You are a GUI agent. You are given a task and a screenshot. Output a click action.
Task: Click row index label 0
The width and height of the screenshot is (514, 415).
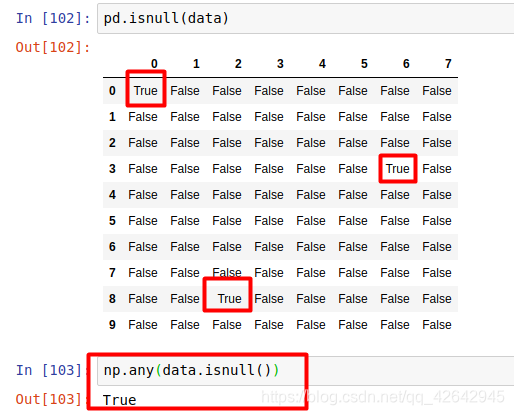(x=112, y=91)
